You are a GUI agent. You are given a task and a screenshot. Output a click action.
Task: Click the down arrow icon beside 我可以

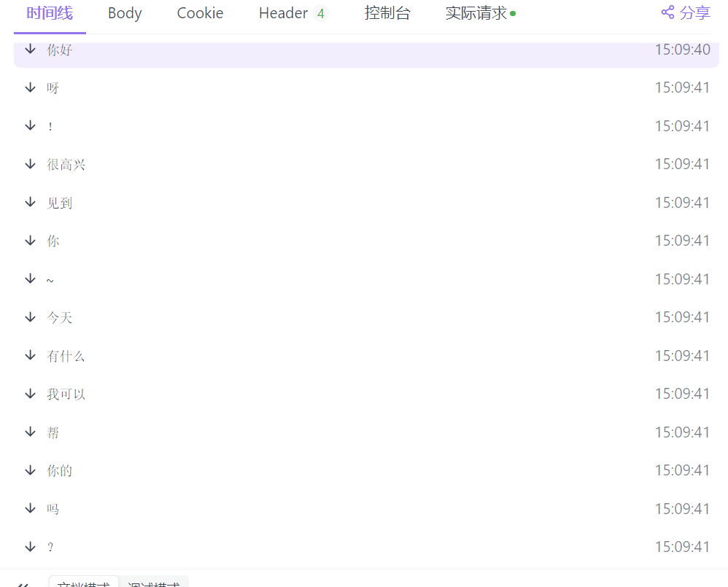(x=30, y=394)
